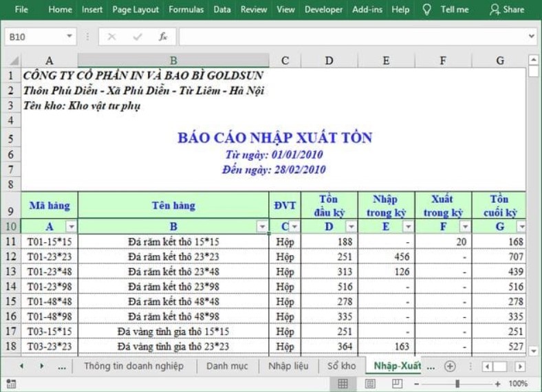
Task: Select cell value 707 in column G
Action: pos(499,257)
